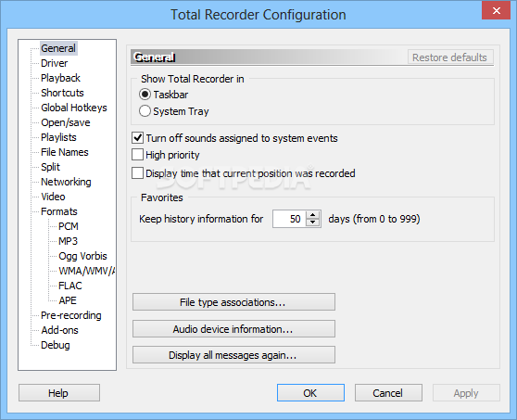Open the Playlists settings page
This screenshot has height=420, width=517.
[58, 137]
